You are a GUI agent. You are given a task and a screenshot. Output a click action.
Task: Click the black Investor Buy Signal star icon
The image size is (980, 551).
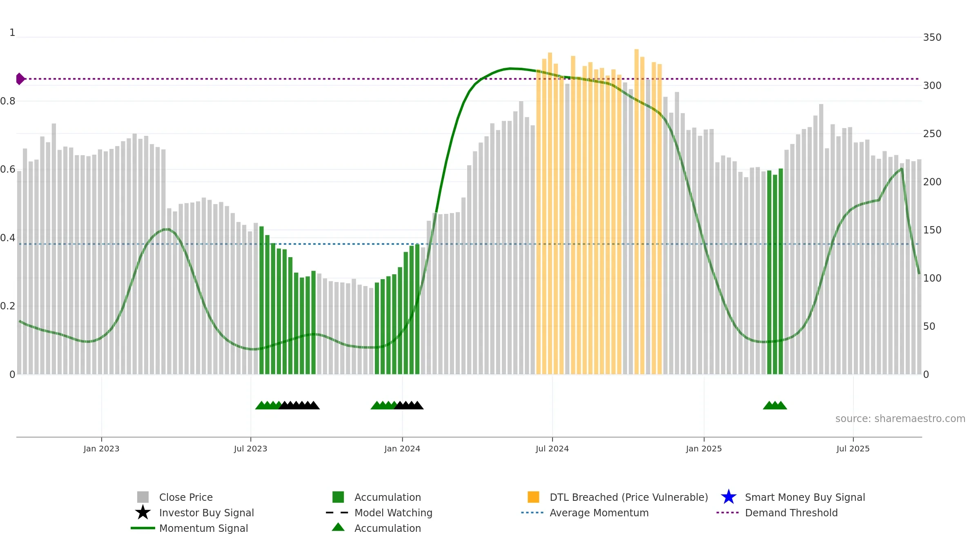[x=143, y=512]
